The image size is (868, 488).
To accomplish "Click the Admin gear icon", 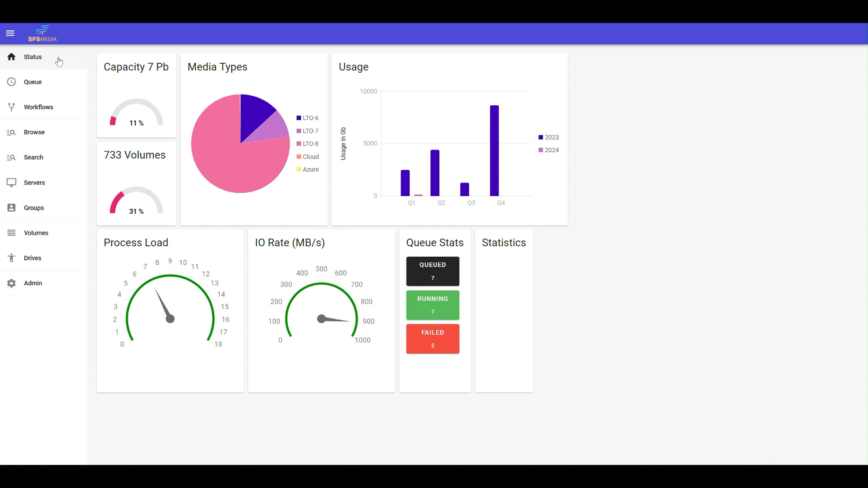I will point(11,283).
